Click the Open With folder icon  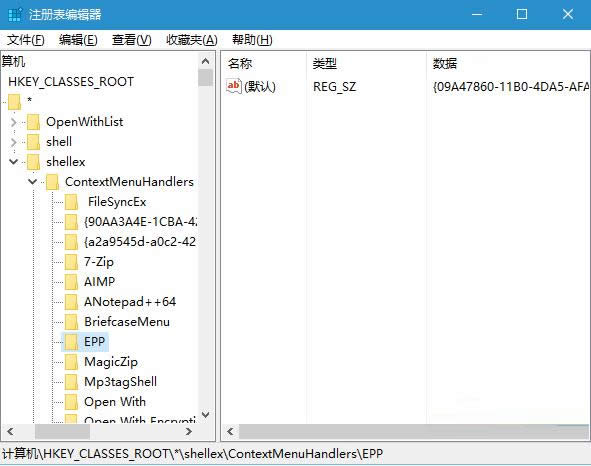tap(71, 402)
